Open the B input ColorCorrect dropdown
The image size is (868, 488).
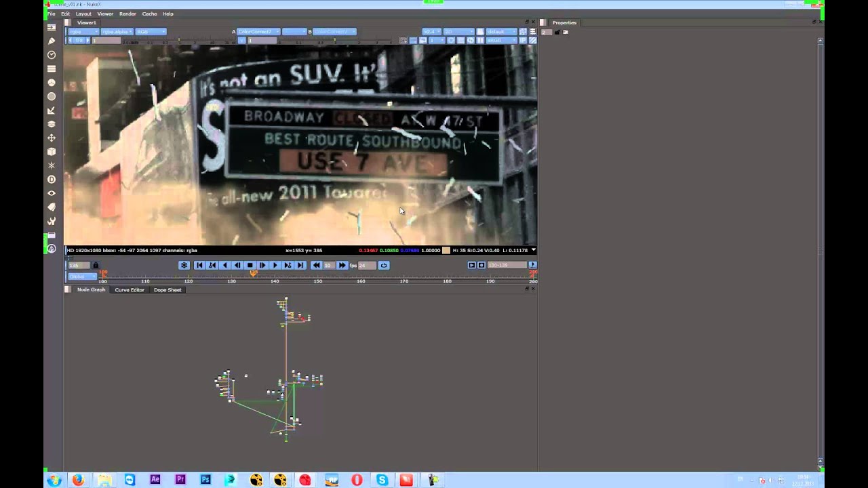pyautogui.click(x=334, y=32)
